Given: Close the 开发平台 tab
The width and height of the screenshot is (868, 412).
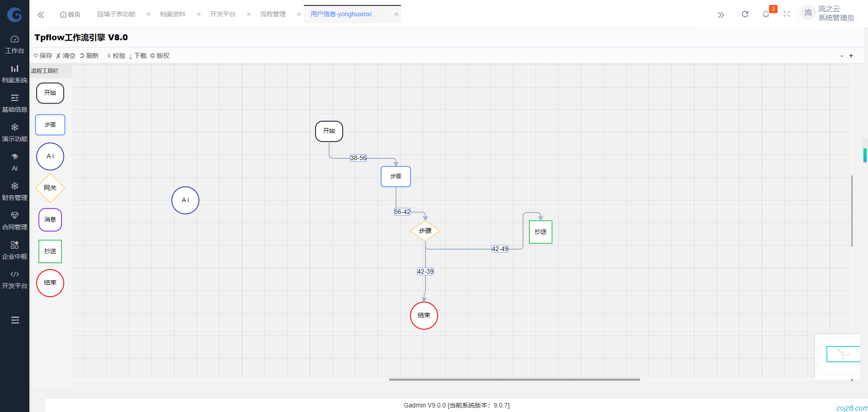Looking at the screenshot, I should [249, 14].
